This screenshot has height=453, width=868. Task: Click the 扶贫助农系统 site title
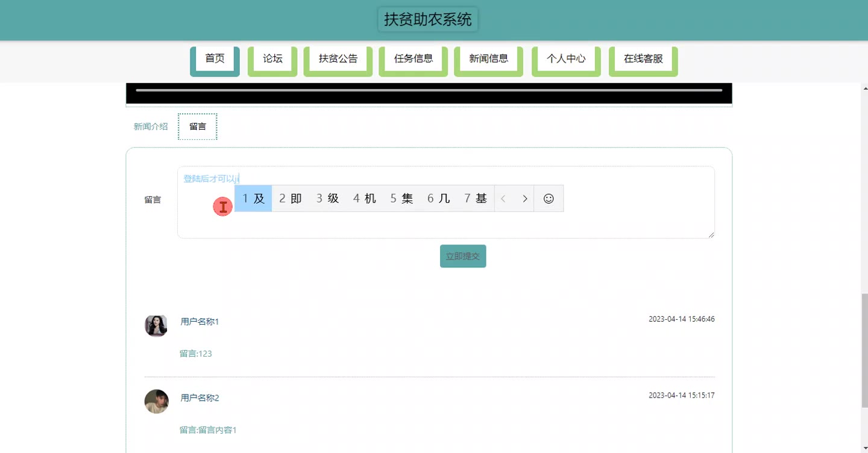tap(428, 19)
